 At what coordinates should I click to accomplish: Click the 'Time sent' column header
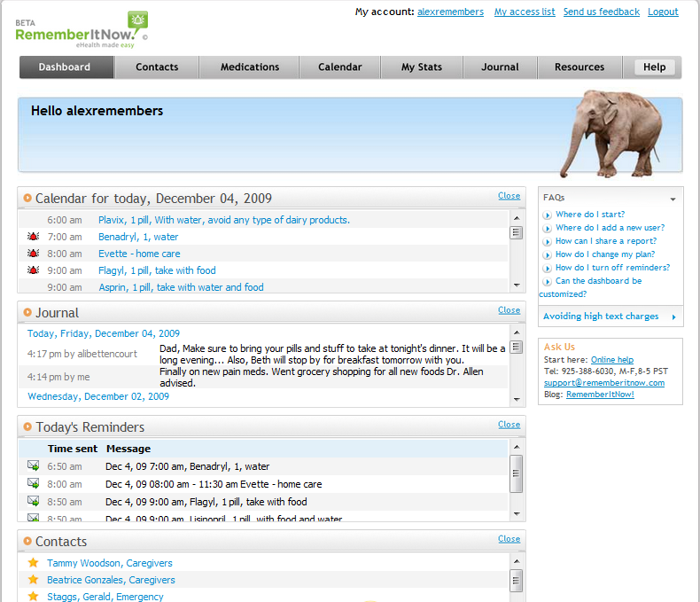pos(73,449)
